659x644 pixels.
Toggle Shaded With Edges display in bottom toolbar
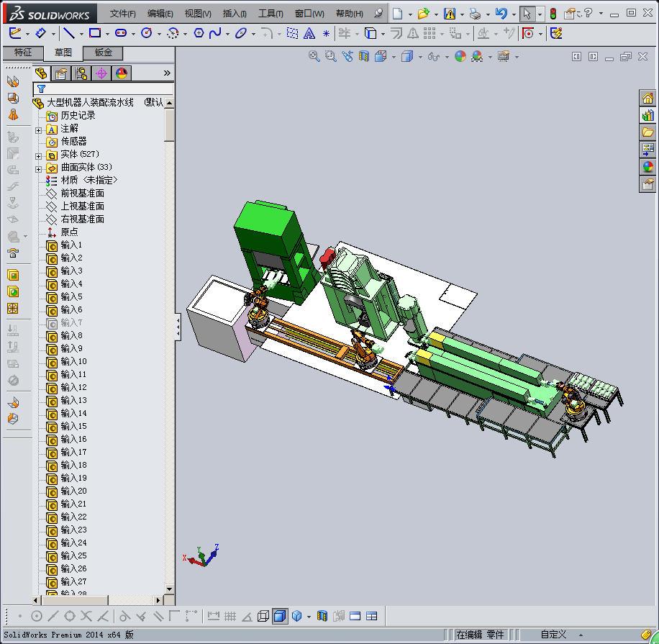[280, 616]
